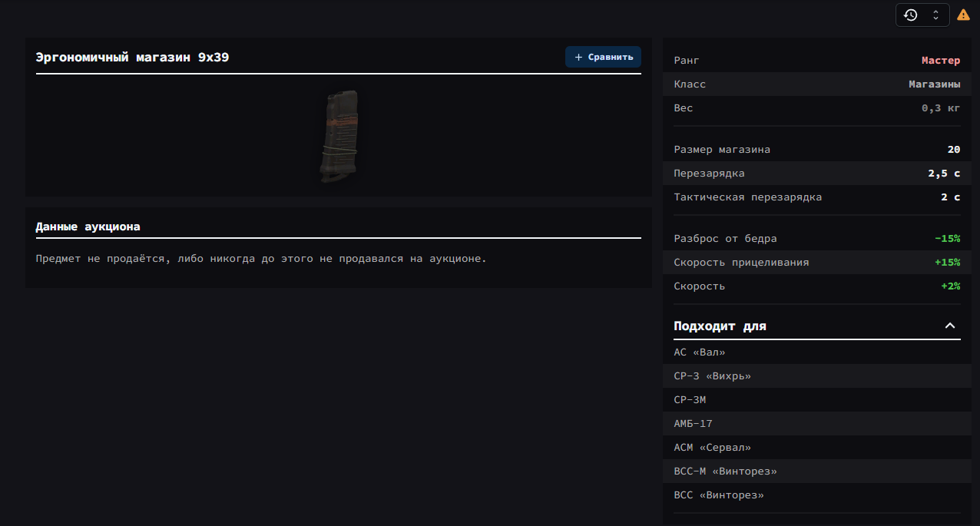Open the ВСС «Винторез» weapon entry

pyautogui.click(x=718, y=495)
